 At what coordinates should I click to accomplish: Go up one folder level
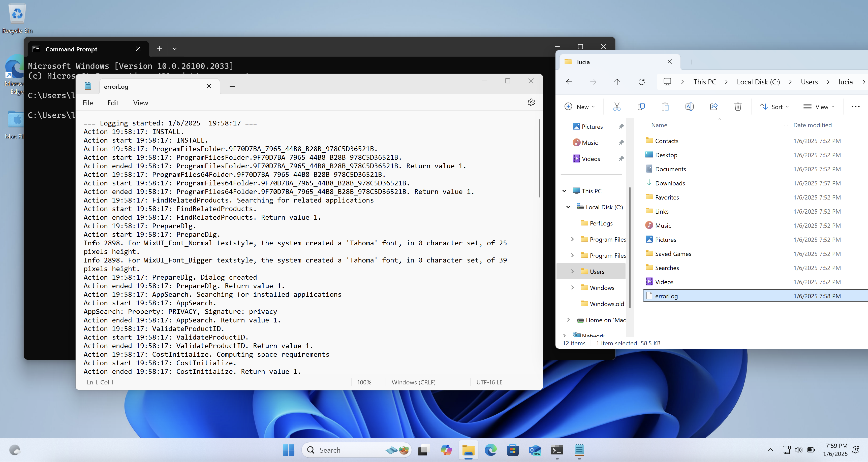tap(617, 82)
